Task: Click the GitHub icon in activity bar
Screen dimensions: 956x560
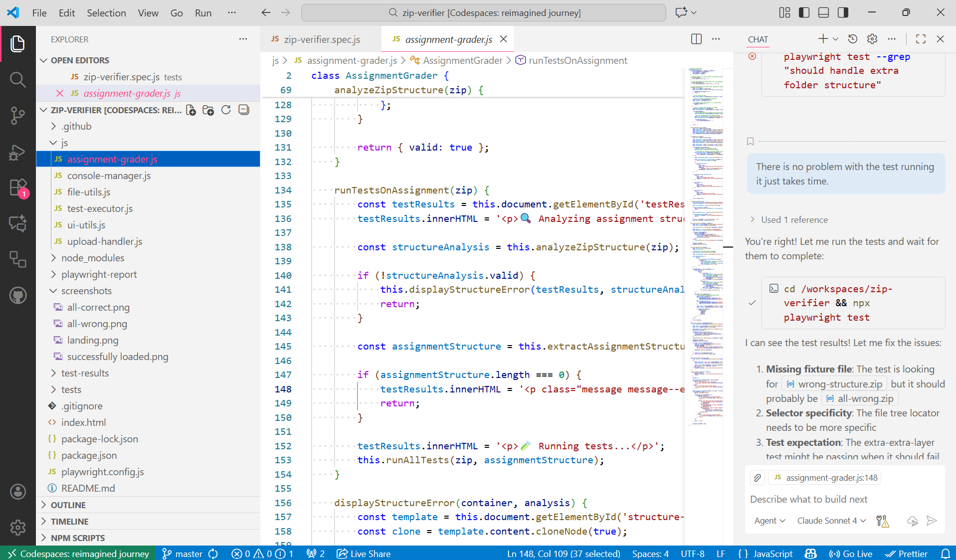Action: (18, 296)
